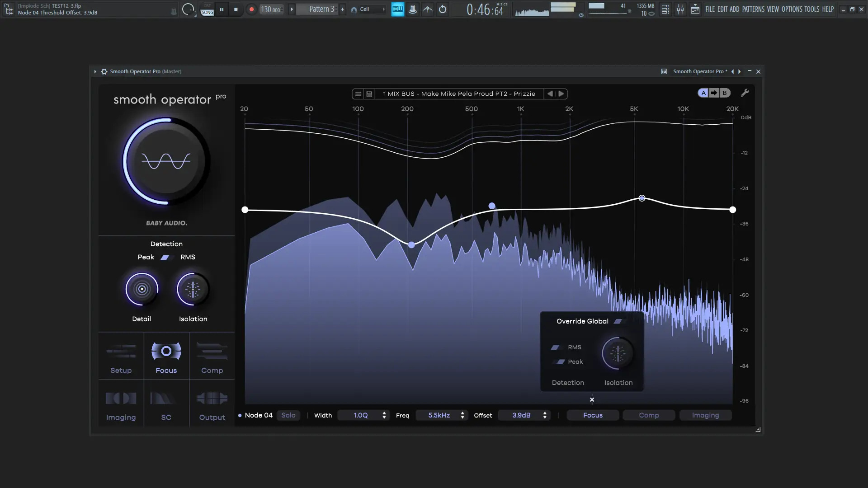
Task: Open the Output section icon
Action: 212,399
